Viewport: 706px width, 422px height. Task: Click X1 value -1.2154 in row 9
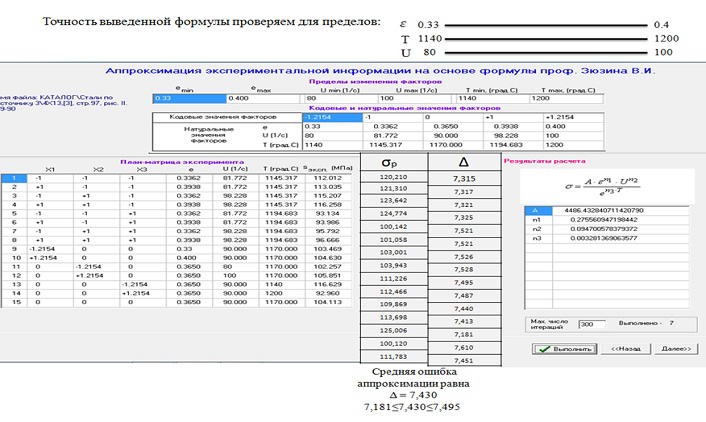tap(50, 249)
